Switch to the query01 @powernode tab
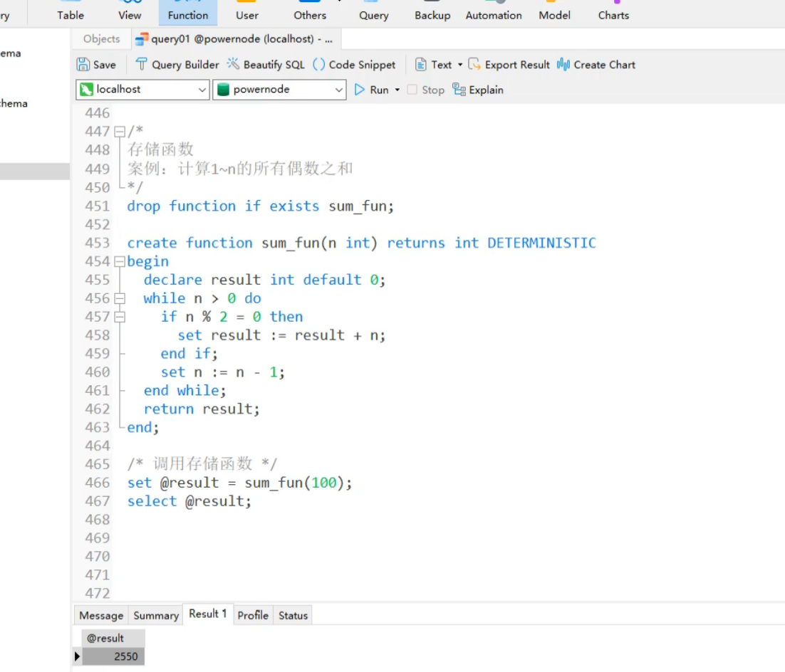 pos(236,39)
